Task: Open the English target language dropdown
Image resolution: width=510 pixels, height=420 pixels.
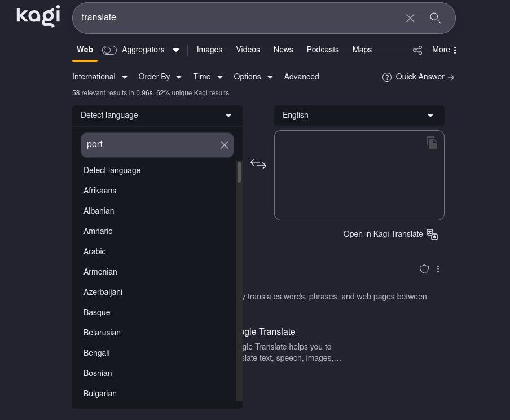Action: (x=359, y=115)
